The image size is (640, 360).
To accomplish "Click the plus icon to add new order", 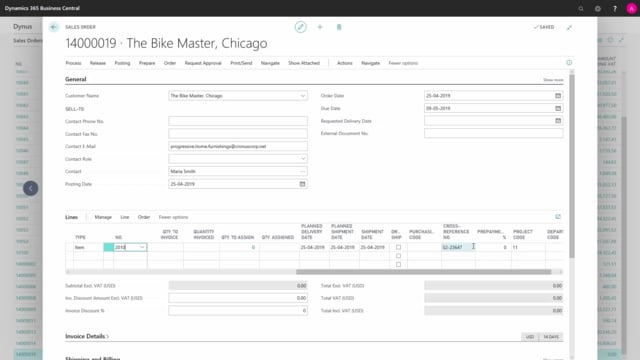I will click(320, 27).
